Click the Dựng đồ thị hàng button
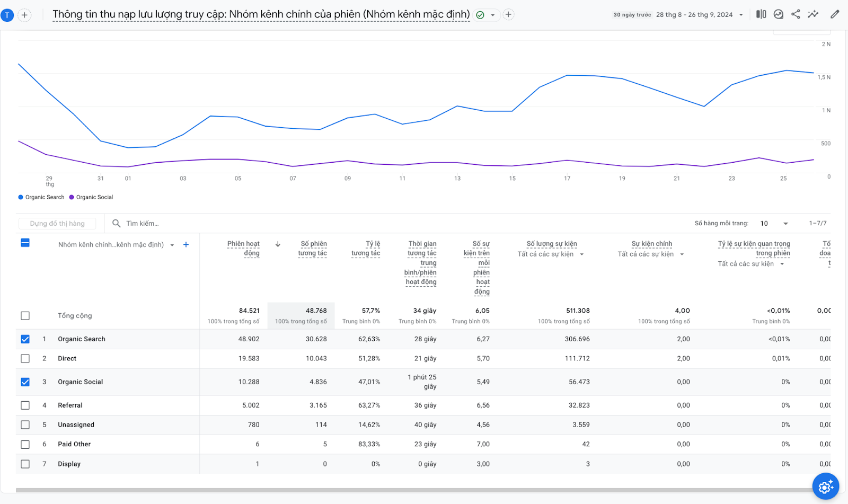 [57, 224]
